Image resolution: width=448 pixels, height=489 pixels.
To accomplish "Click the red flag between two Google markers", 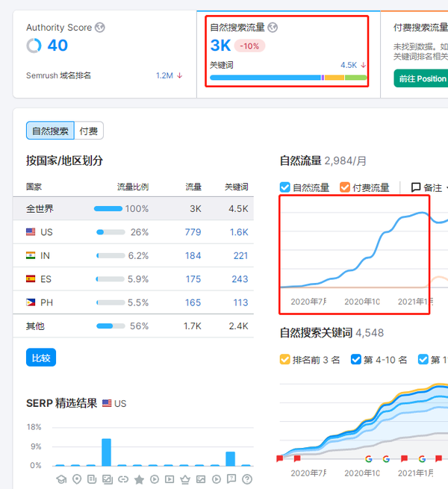I will pyautogui.click(x=404, y=458).
